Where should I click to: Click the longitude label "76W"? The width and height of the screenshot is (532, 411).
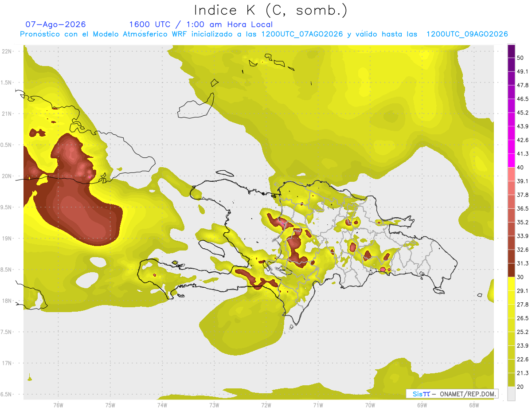coord(58,406)
